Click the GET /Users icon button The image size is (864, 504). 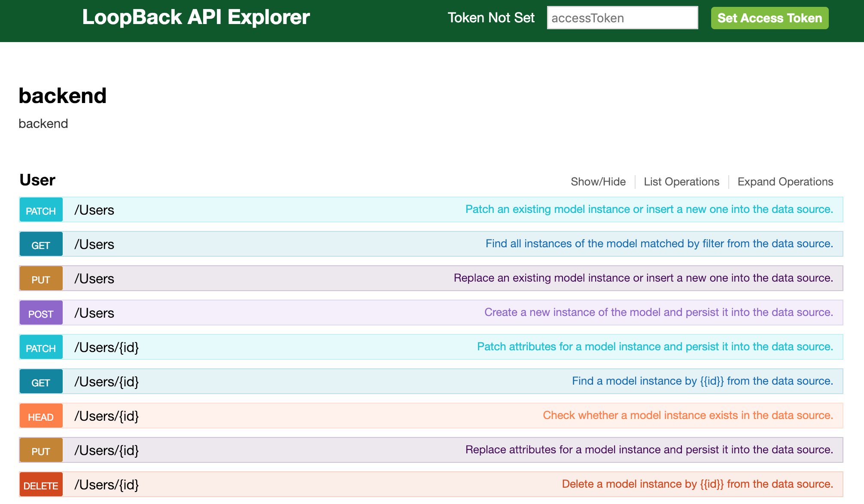click(40, 243)
